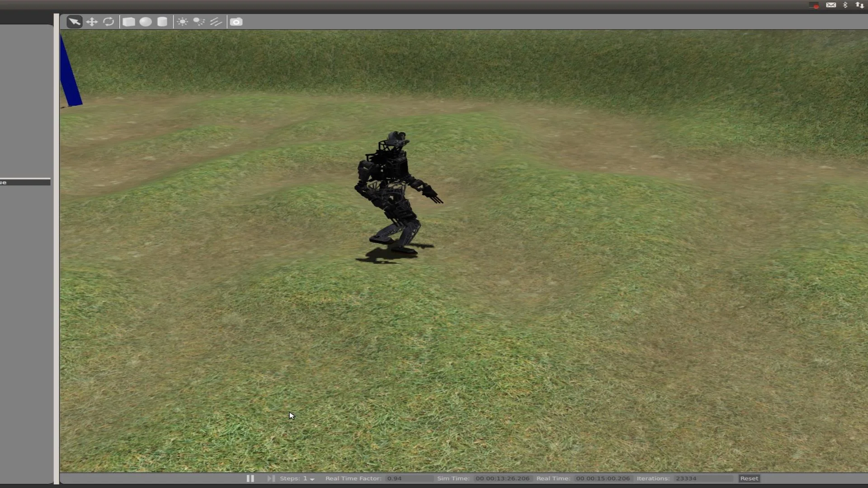Viewport: 868px width, 488px height.
Task: Open the mail indicator in system tray
Action: tap(831, 5)
